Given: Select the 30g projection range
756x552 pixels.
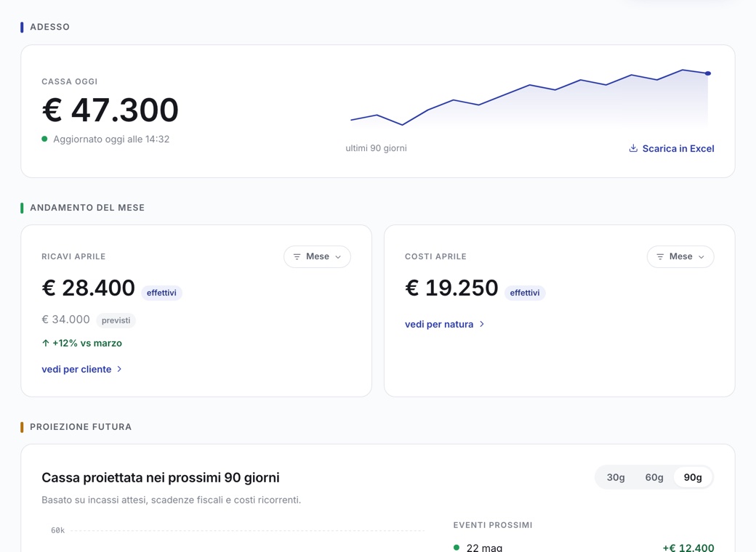Looking at the screenshot, I should pos(616,477).
